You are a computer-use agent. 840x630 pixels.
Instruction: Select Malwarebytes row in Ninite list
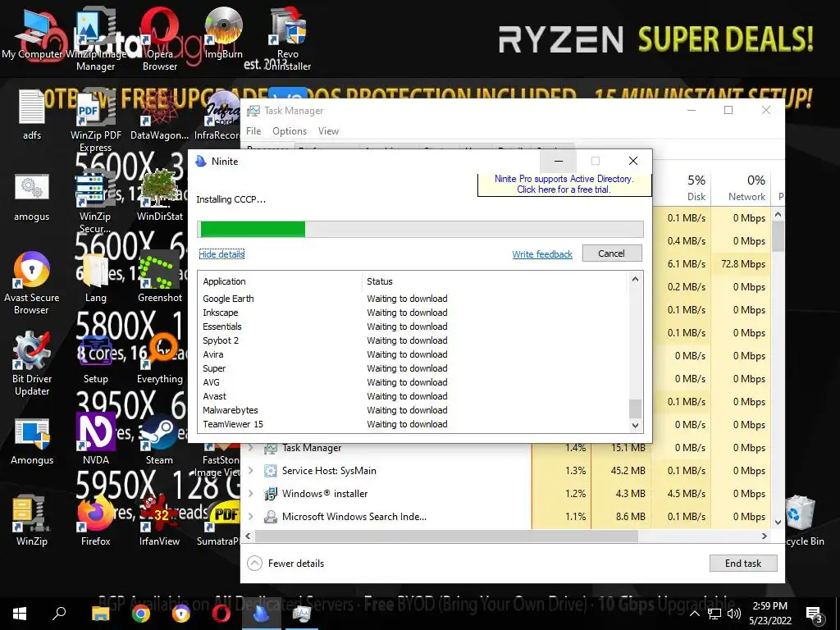[x=413, y=410]
